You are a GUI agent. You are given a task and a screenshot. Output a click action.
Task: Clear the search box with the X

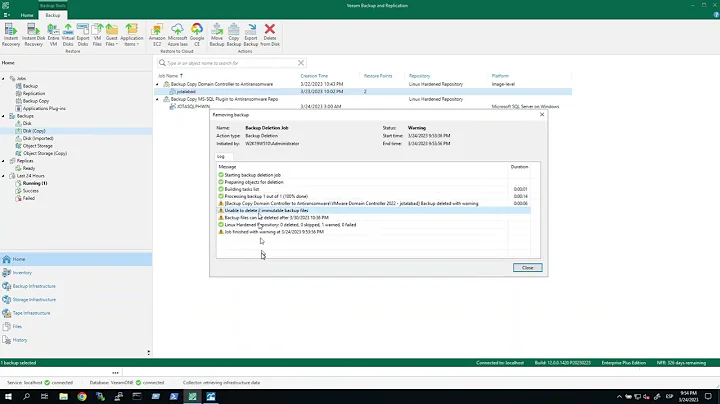[x=301, y=63]
